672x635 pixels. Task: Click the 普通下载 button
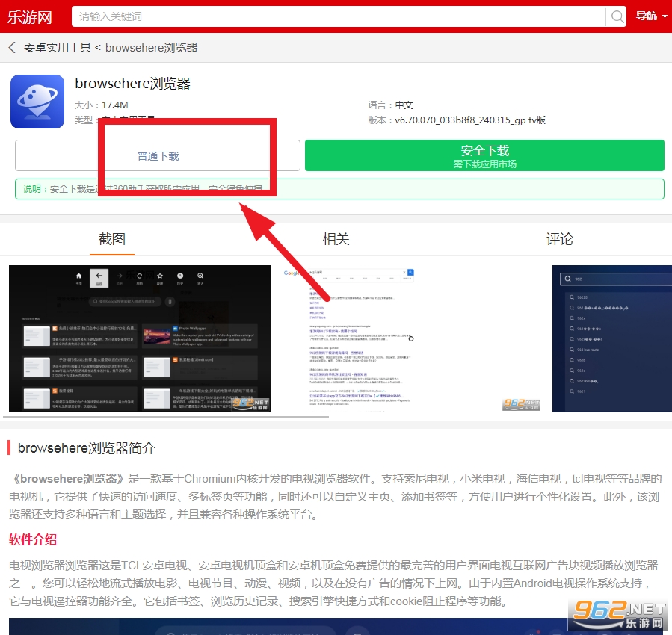coord(158,155)
